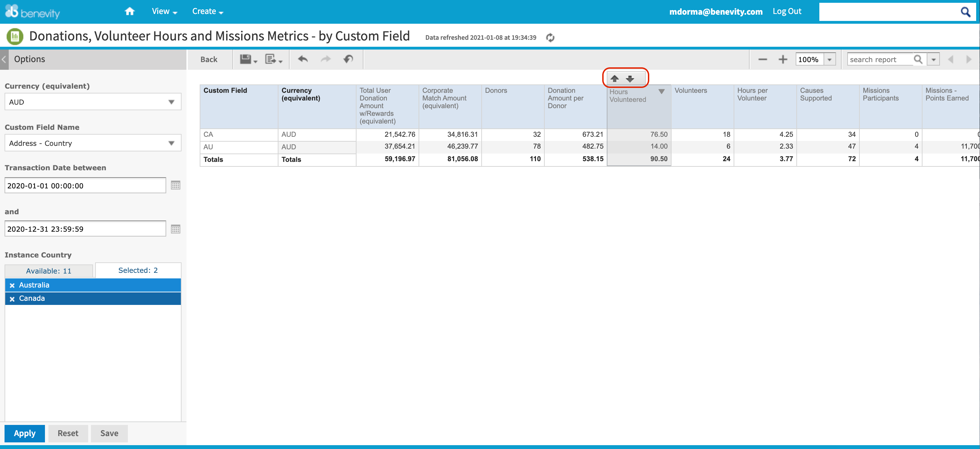Image resolution: width=980 pixels, height=449 pixels.
Task: Click the AU row cell
Action: (x=239, y=147)
